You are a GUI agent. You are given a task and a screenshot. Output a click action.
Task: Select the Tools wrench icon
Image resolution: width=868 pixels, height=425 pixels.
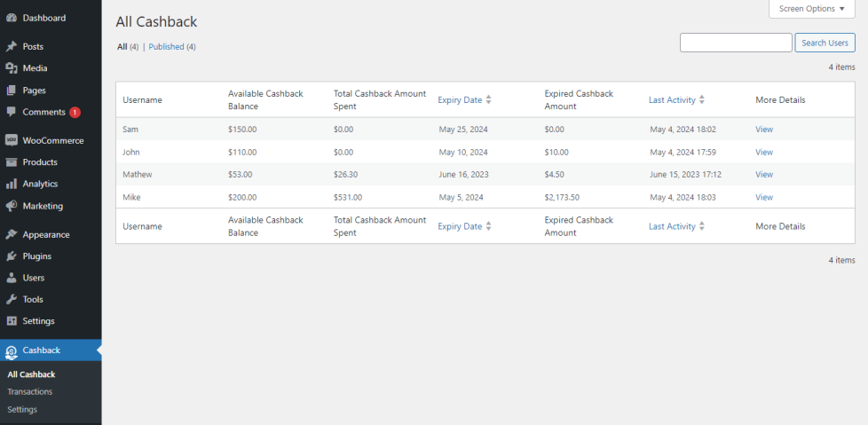tap(12, 300)
